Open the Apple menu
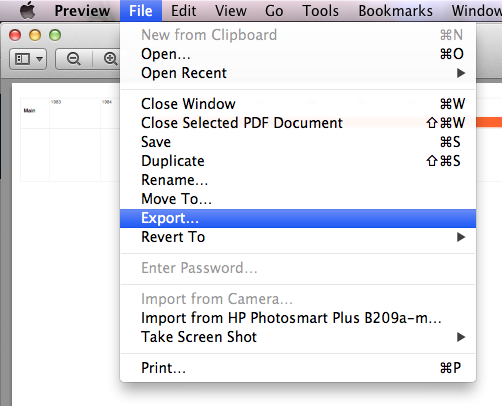 28,10
